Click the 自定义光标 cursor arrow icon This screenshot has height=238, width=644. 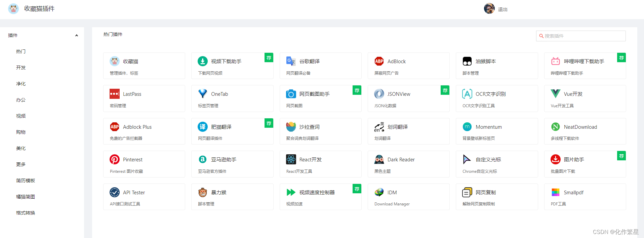click(x=467, y=159)
